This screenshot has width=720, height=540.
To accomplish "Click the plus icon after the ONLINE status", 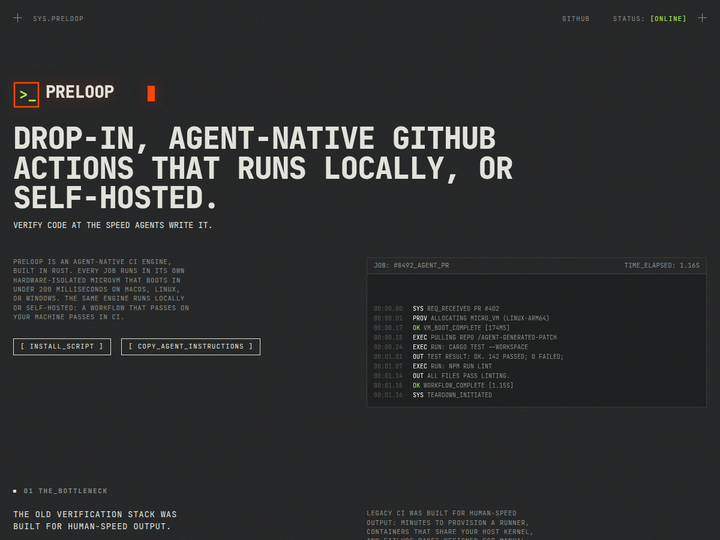I will pyautogui.click(x=702, y=18).
